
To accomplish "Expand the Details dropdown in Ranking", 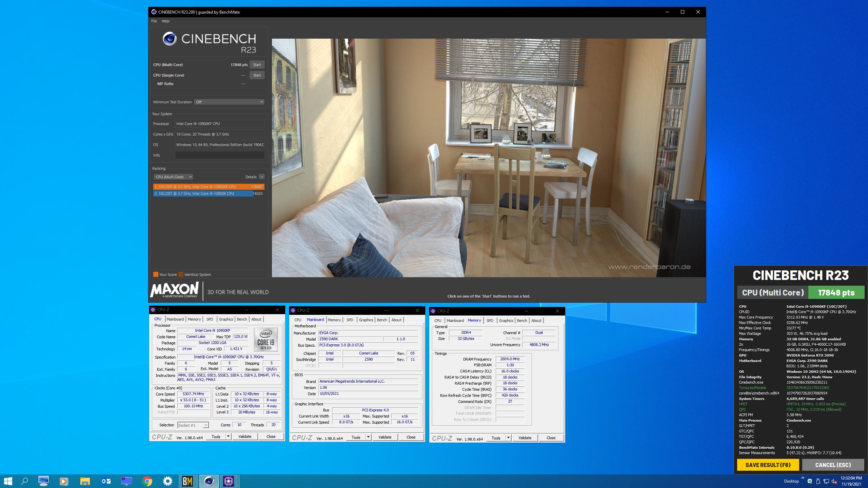I will coord(261,177).
